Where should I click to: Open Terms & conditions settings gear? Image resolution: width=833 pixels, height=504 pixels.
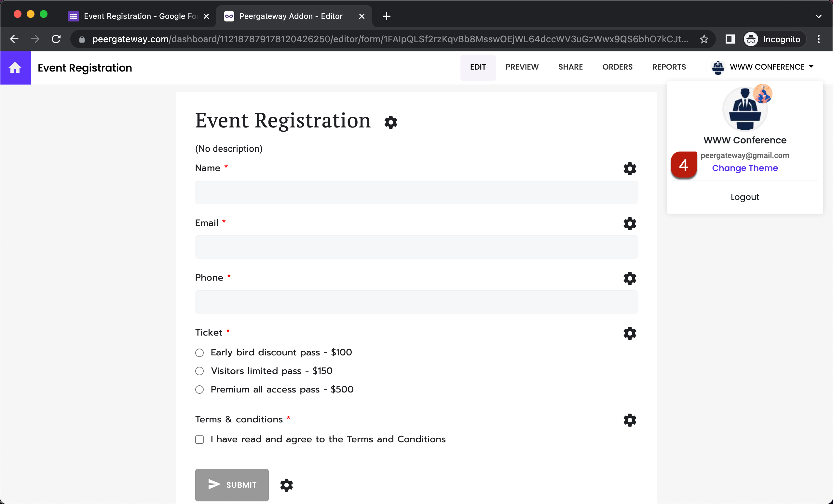pos(630,420)
